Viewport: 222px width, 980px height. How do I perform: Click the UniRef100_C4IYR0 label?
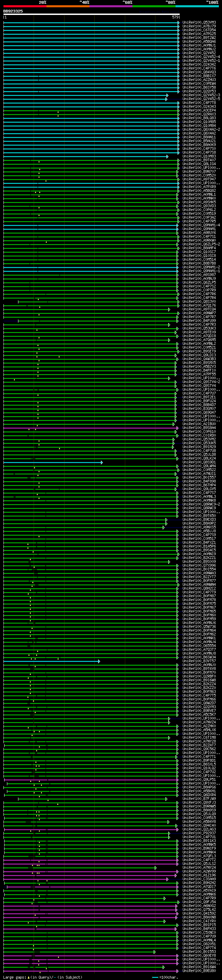199,921
